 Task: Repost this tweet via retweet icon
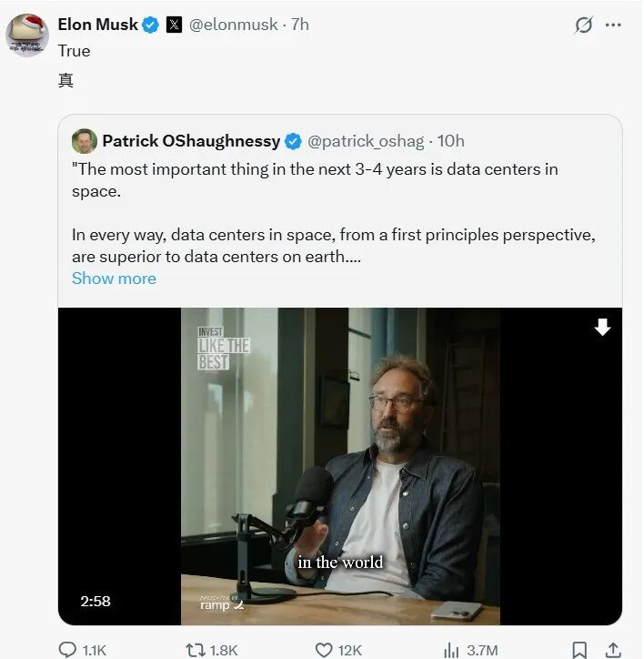point(195,650)
